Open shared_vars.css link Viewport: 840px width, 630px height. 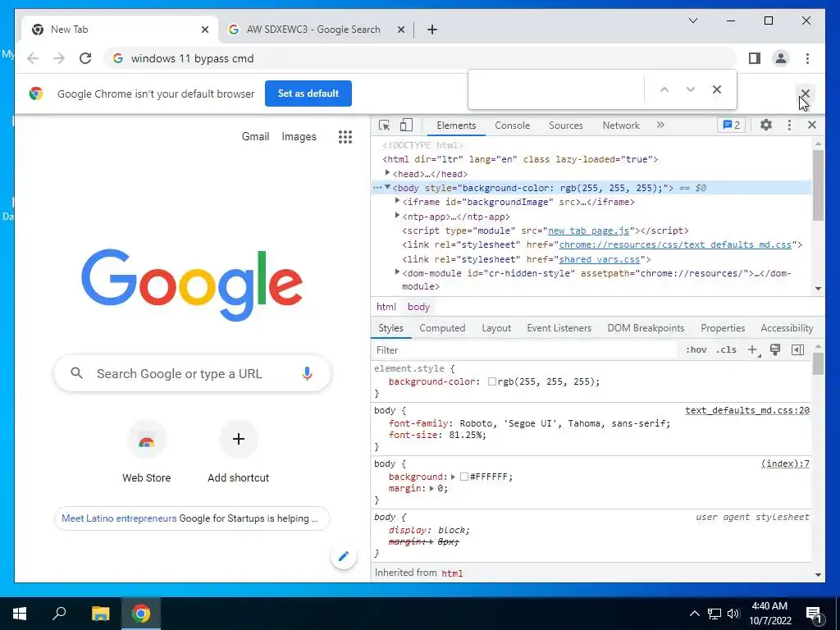tap(600, 259)
